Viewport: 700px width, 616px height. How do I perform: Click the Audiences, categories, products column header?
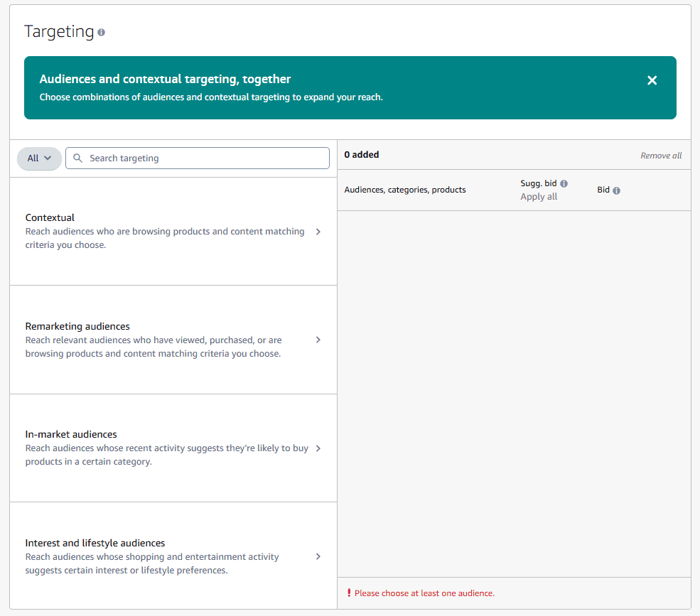[x=405, y=190]
